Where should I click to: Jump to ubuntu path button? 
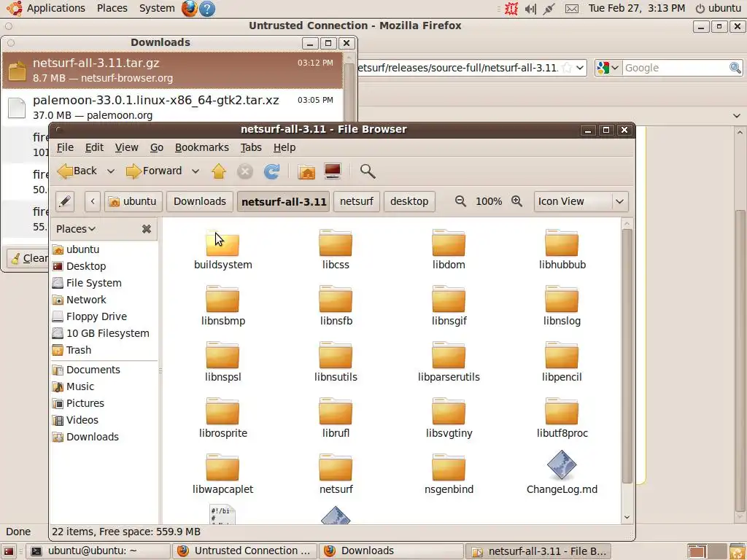133,201
